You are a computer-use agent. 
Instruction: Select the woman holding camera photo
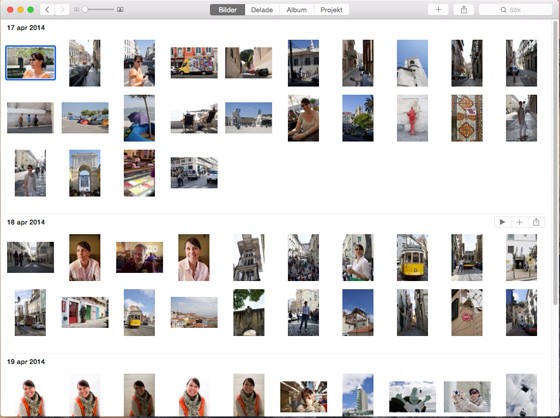click(467, 397)
